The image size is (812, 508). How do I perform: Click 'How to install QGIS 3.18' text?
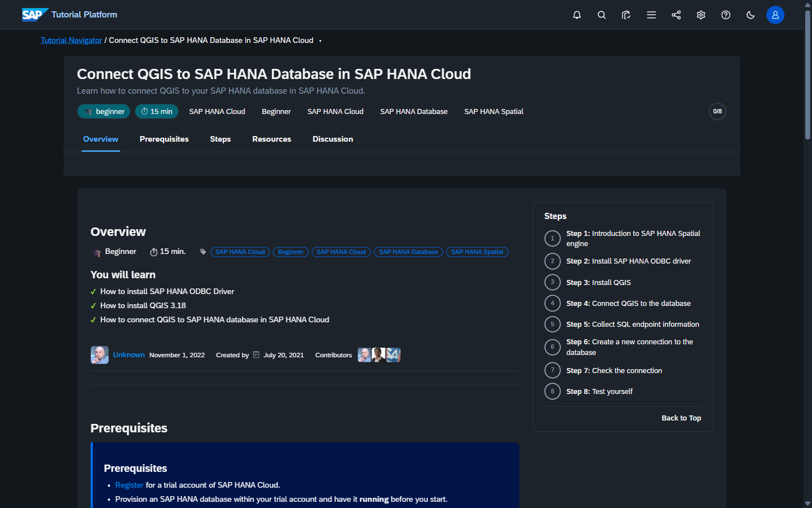coord(143,305)
